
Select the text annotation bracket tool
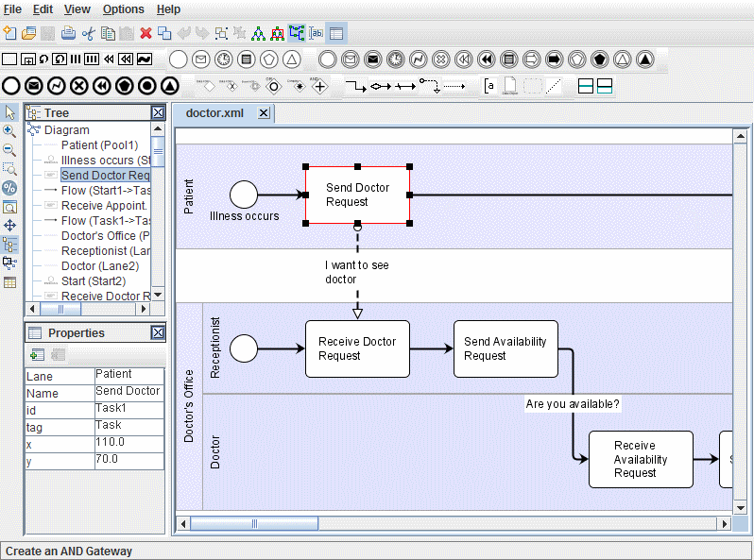point(488,86)
